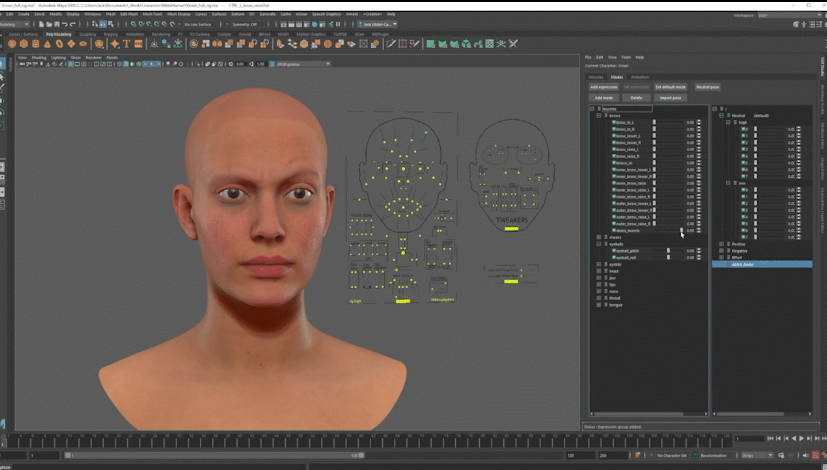Viewport: 827px width, 470px height.
Task: Collapse the brows group
Action: pos(599,115)
